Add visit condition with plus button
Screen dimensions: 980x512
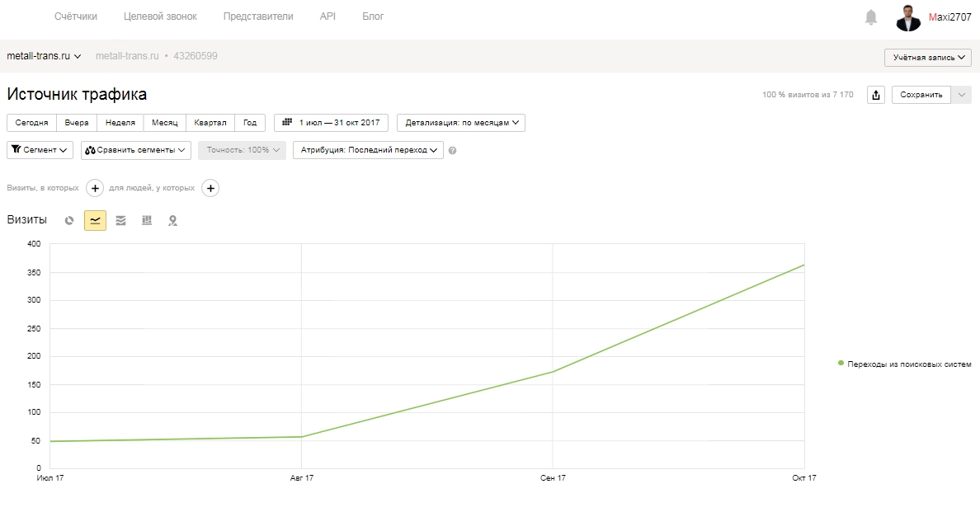[x=94, y=188]
